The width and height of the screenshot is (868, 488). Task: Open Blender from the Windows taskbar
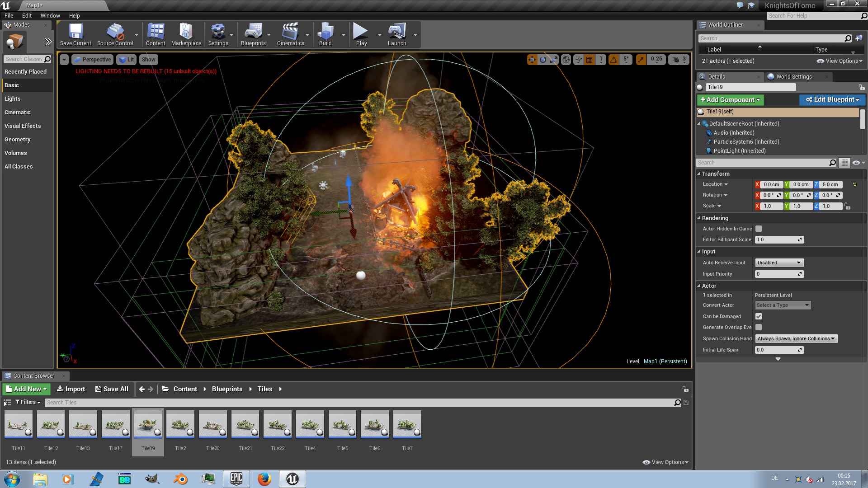point(180,479)
